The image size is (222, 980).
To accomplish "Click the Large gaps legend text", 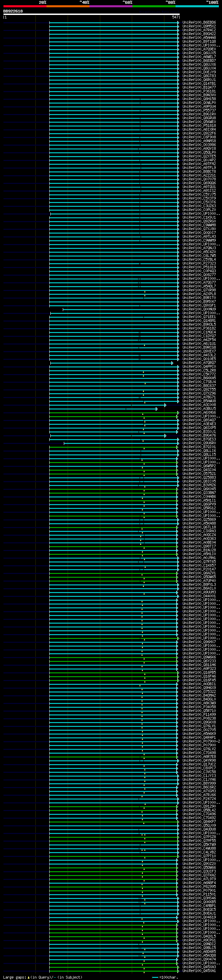I will pyautogui.click(x=43, y=977).
